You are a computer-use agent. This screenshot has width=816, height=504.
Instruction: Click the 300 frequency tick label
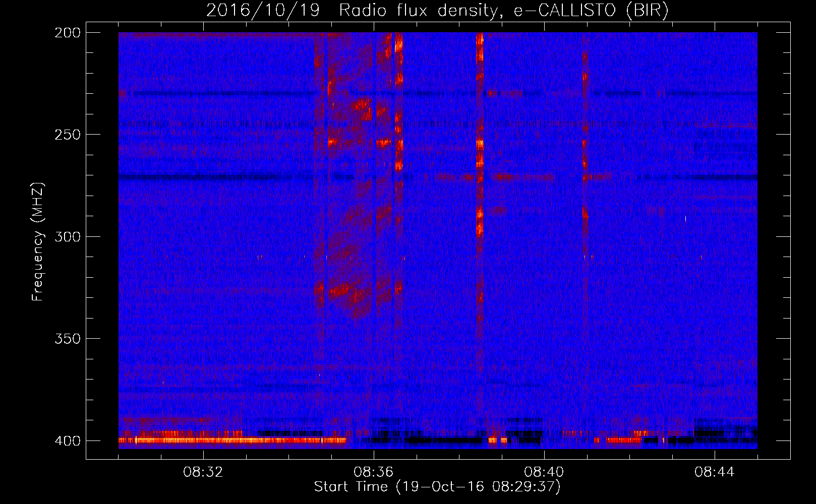(x=68, y=237)
